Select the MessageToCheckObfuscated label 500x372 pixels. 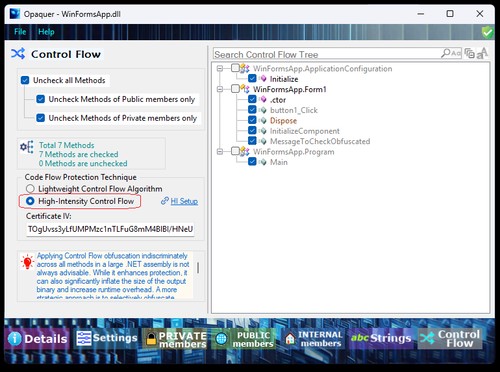pyautogui.click(x=320, y=141)
